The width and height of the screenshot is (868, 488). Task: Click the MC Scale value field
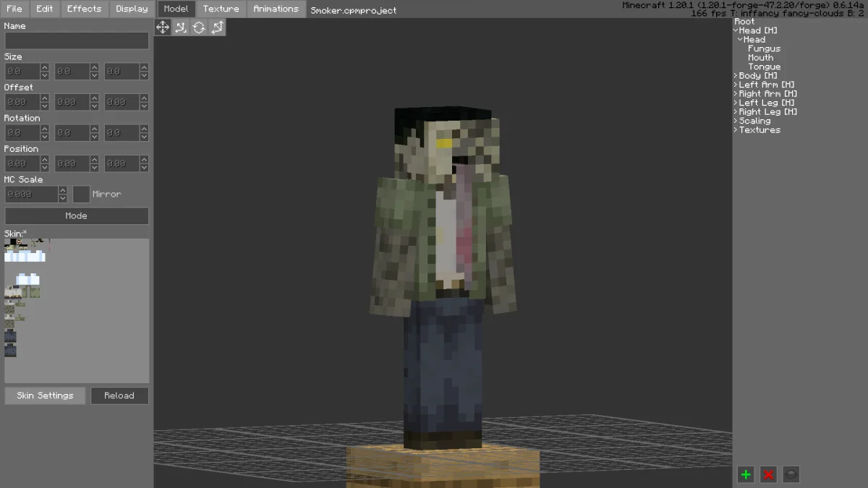[x=31, y=194]
